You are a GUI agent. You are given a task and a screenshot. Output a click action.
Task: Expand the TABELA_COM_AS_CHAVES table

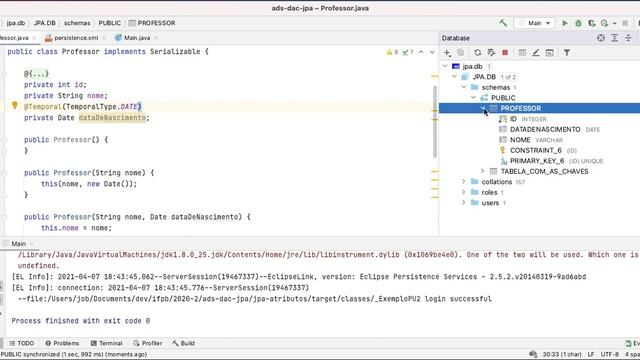(483, 171)
